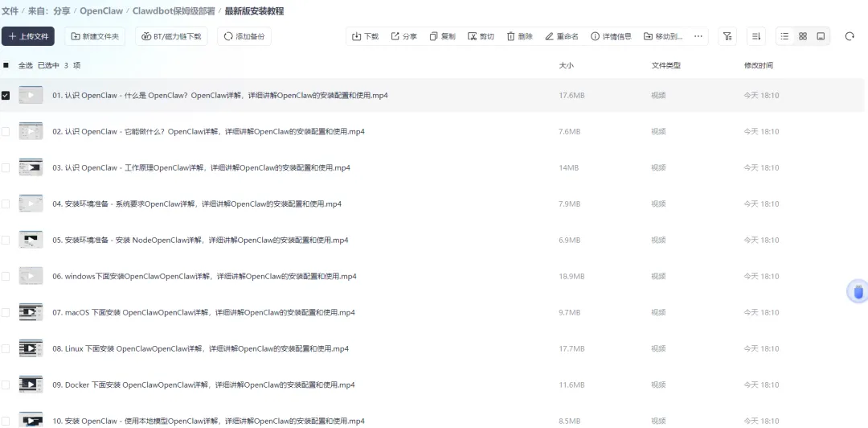Tick the checkbox for 06 windows file
The height and width of the screenshot is (428, 868).
(6, 276)
